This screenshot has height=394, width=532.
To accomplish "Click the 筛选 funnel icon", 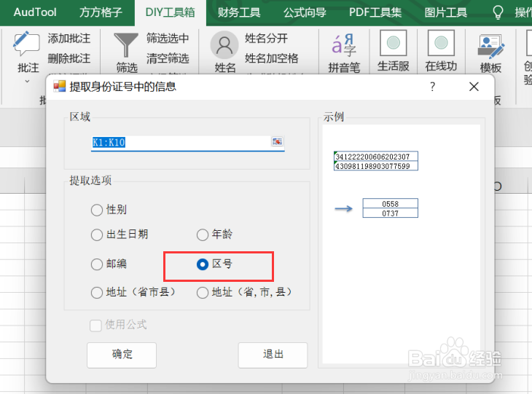I will (x=126, y=45).
